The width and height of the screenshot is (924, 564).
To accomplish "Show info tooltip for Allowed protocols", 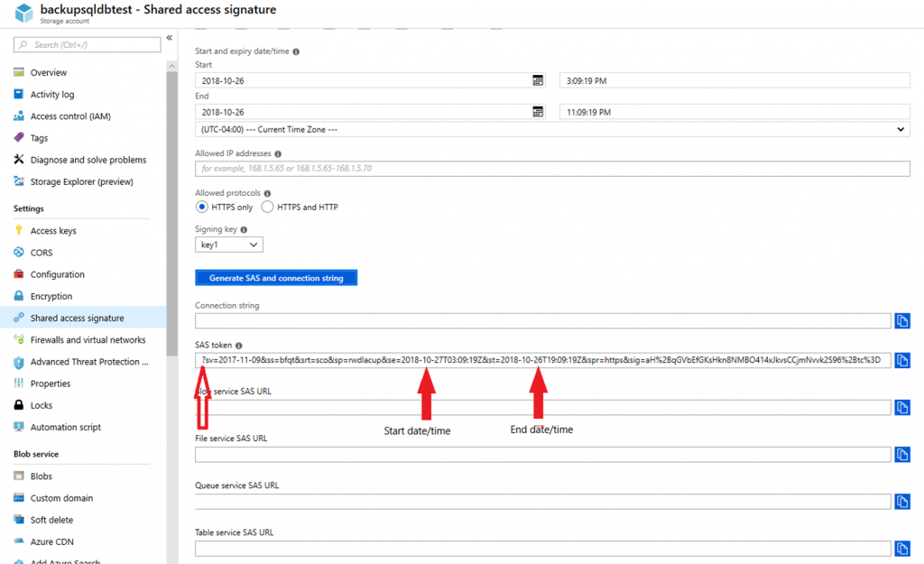I will [x=267, y=193].
